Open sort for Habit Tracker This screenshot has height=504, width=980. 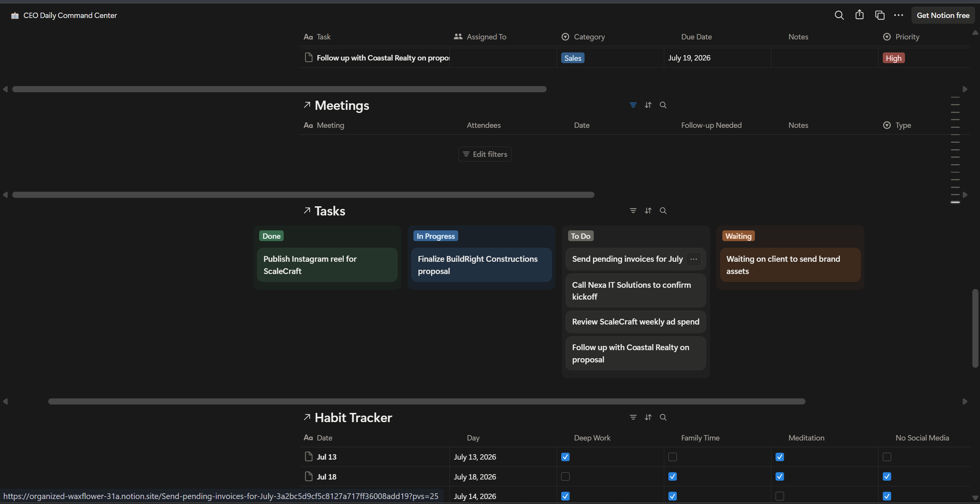point(648,417)
